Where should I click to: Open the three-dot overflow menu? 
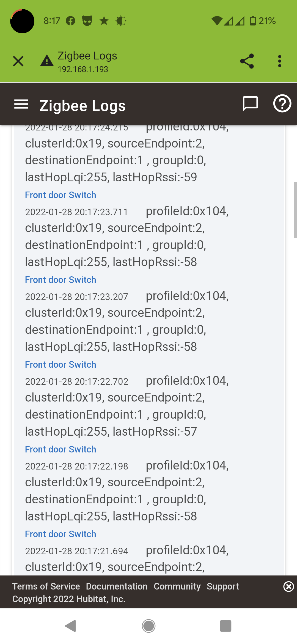tap(279, 61)
